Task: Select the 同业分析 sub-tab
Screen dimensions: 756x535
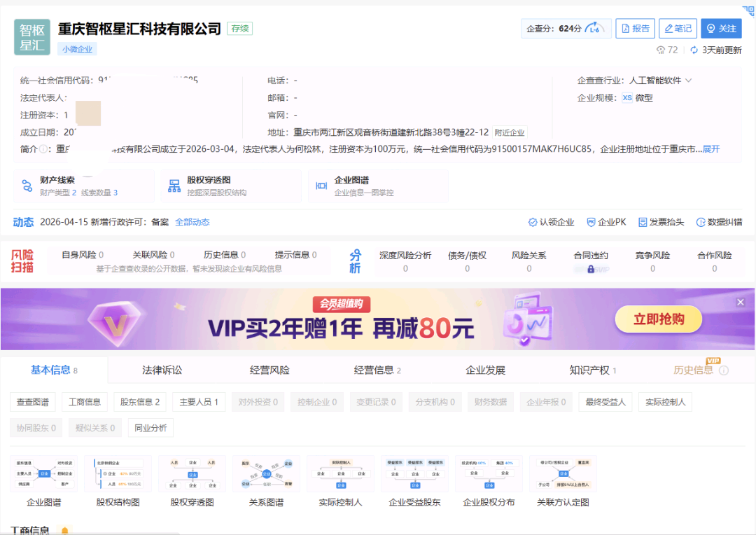Action: (x=150, y=428)
